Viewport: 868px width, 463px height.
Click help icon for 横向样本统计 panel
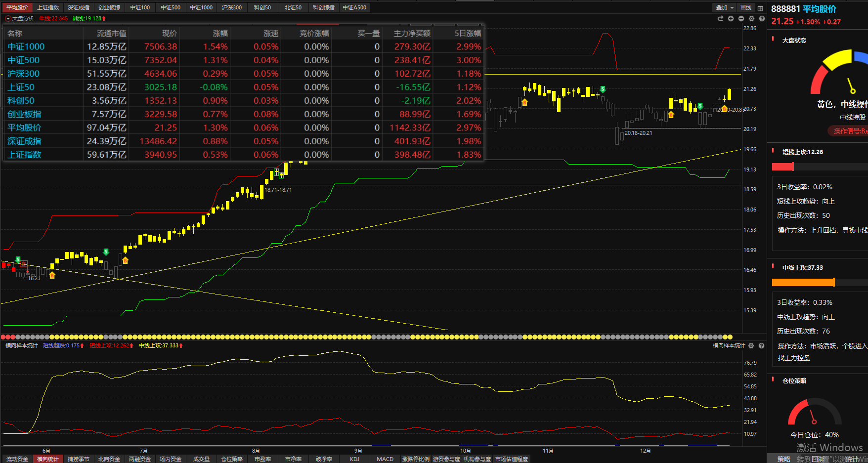tap(761, 346)
